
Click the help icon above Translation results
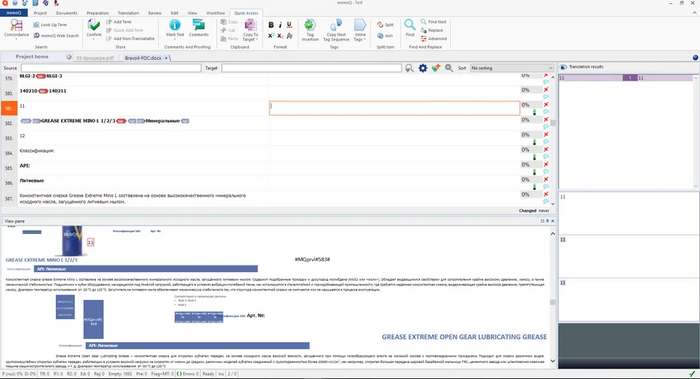[x=695, y=58]
